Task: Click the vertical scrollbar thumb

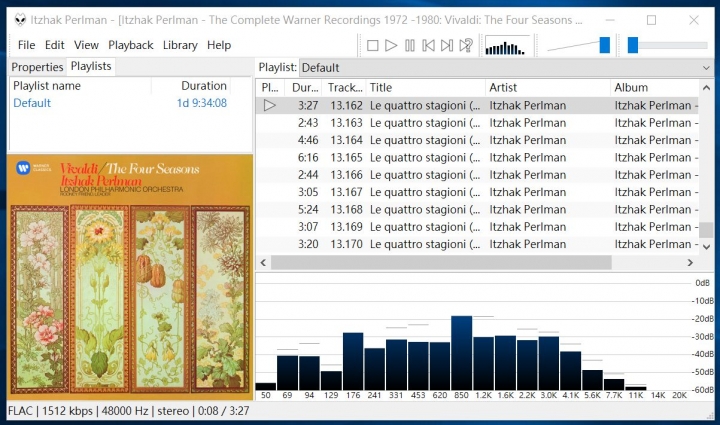Action: [706, 229]
